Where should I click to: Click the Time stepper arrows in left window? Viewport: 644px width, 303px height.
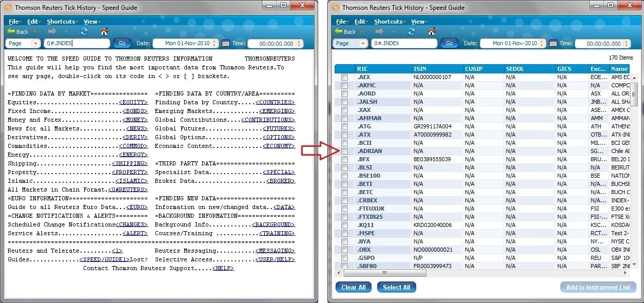(298, 44)
